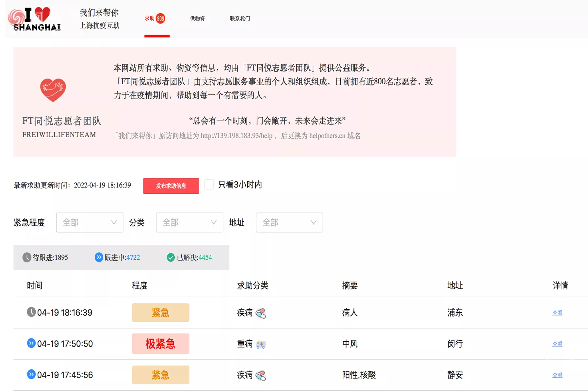Click the 病人 summary cell
Viewport: 588px width, 392px height.
(x=350, y=313)
